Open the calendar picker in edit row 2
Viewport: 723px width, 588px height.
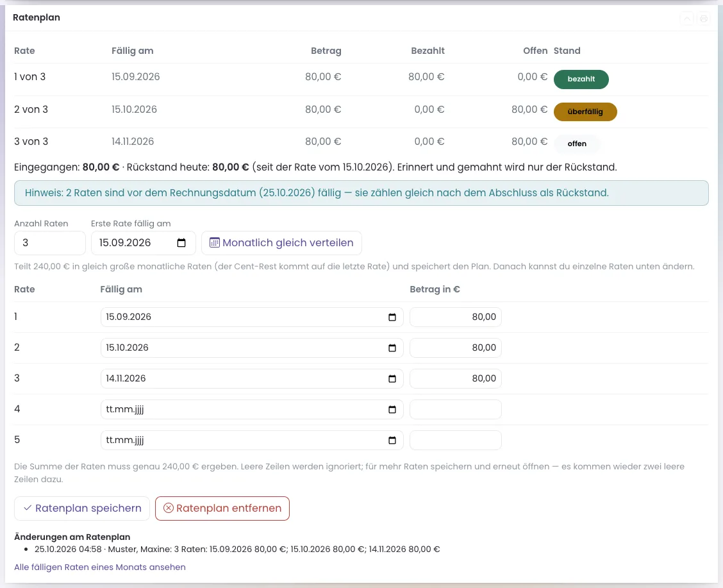[x=392, y=348]
